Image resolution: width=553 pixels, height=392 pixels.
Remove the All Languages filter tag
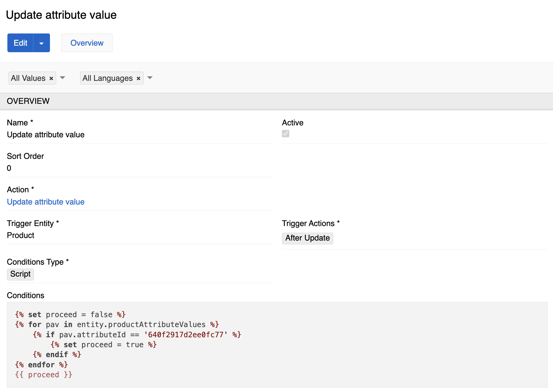pyautogui.click(x=139, y=79)
